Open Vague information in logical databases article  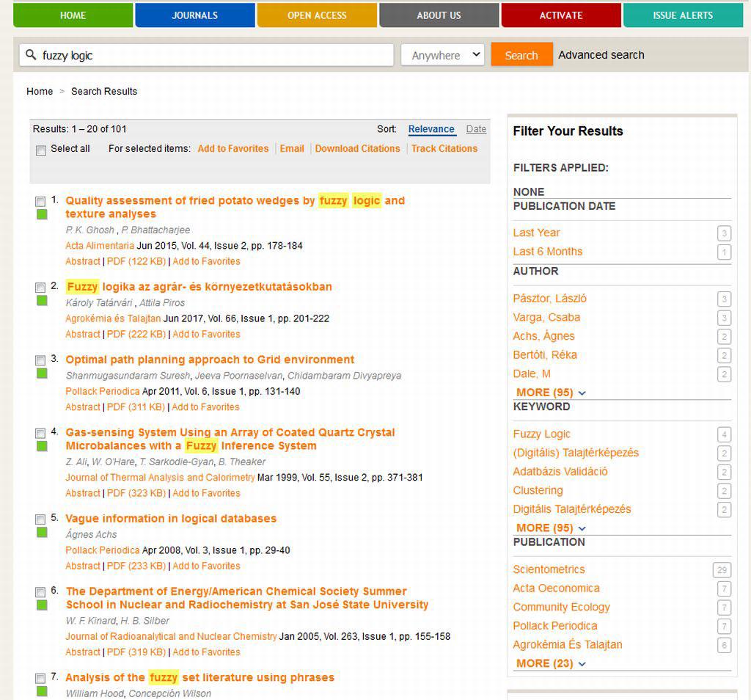(171, 519)
